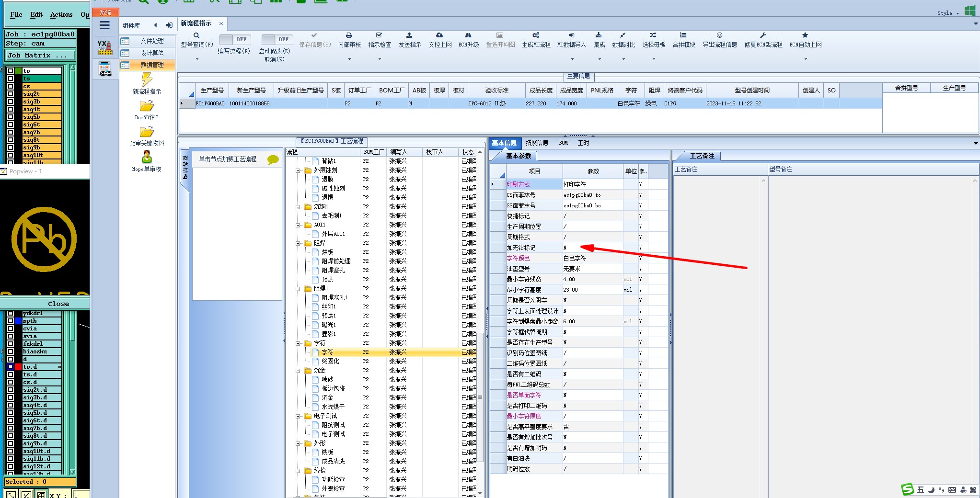This screenshot has height=498, width=980.
Task: Open the Bom查询2 folder icon
Action: click(147, 106)
